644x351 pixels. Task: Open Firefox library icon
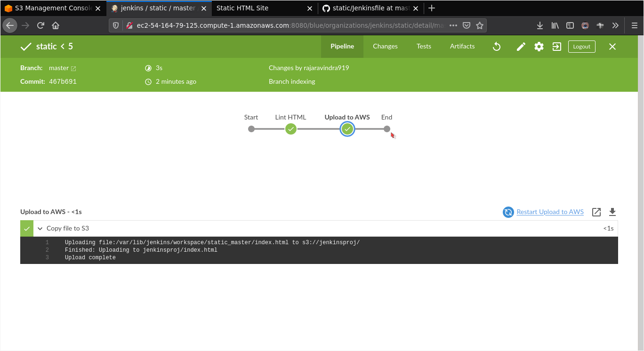(x=555, y=25)
